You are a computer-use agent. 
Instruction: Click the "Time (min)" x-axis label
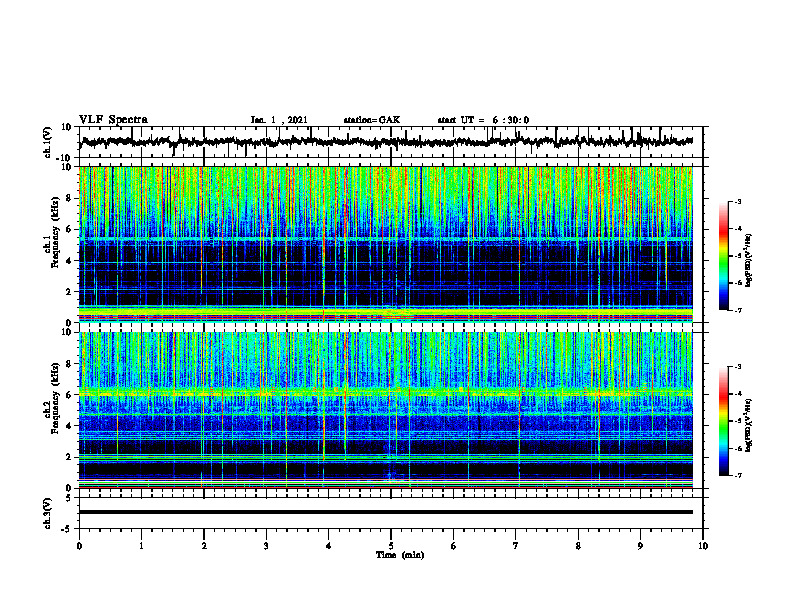[400, 555]
